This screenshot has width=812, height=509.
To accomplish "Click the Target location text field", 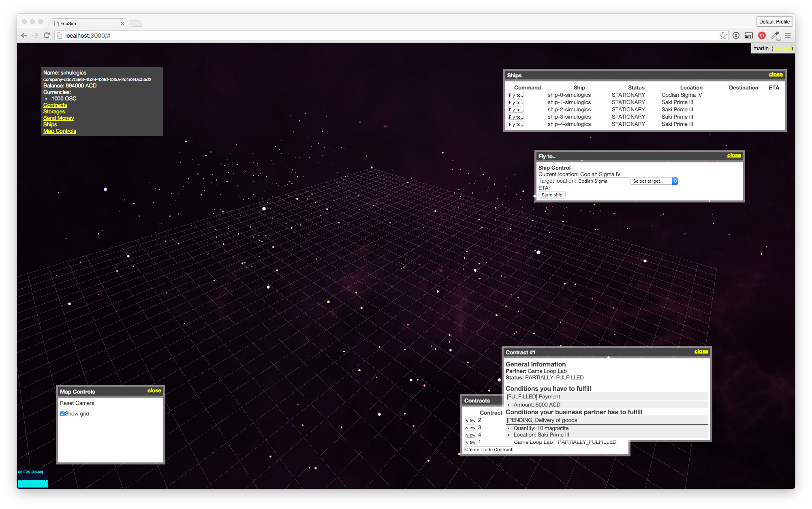I will 603,181.
